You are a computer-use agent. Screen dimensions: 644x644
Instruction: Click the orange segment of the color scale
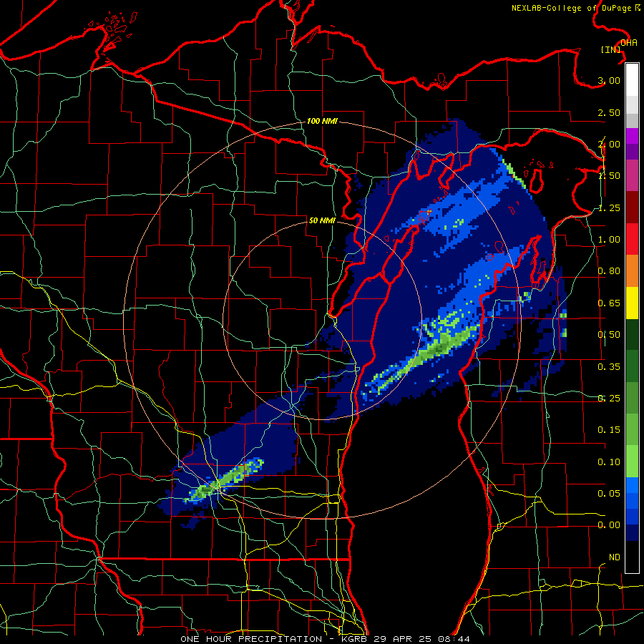tap(632, 271)
